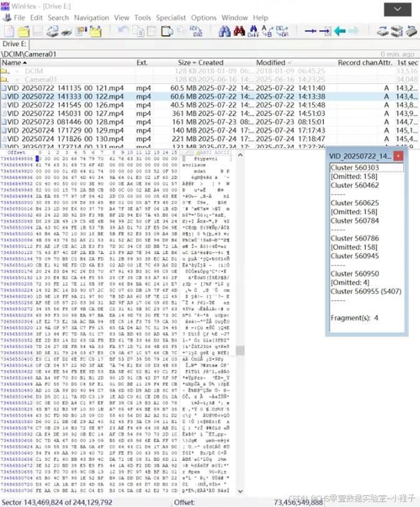Screen dimensions: 420x507
Task: Click the greyed Save disk icon
Action: coord(38,31)
